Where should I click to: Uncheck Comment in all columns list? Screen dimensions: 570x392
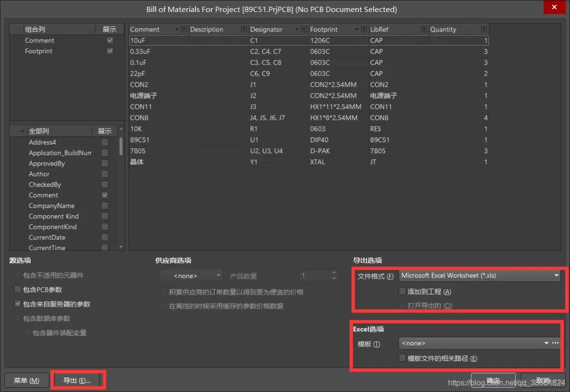pos(104,195)
